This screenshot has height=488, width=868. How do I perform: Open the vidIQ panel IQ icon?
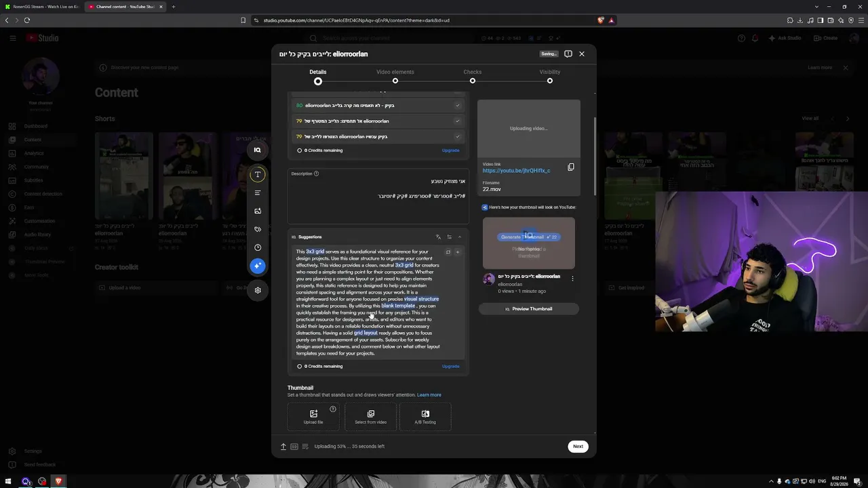point(257,150)
